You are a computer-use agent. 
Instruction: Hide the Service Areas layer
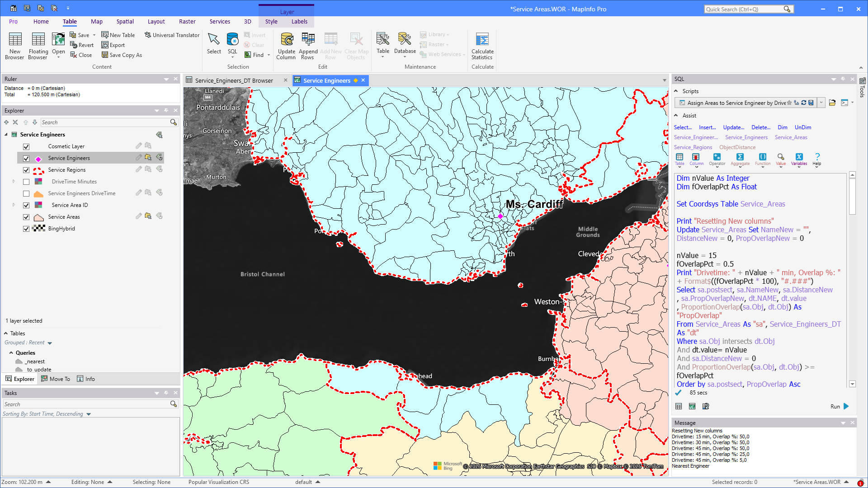click(x=26, y=217)
